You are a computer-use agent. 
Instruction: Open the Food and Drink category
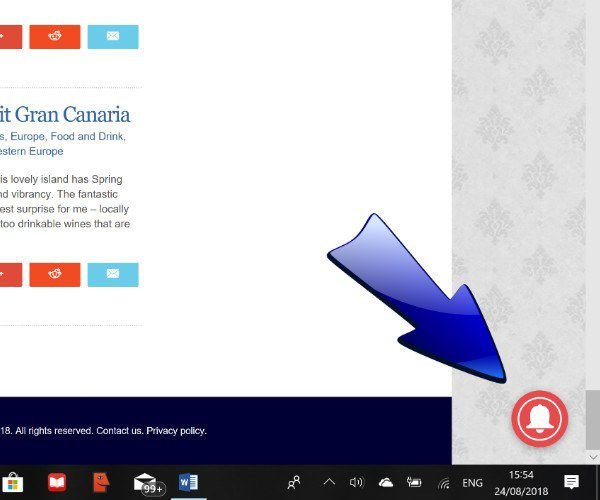click(x=87, y=136)
